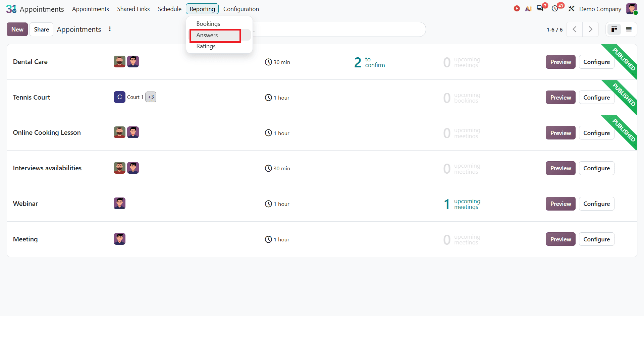Open the developer tools wrench icon
This screenshot has width=644, height=346.
point(572,9)
